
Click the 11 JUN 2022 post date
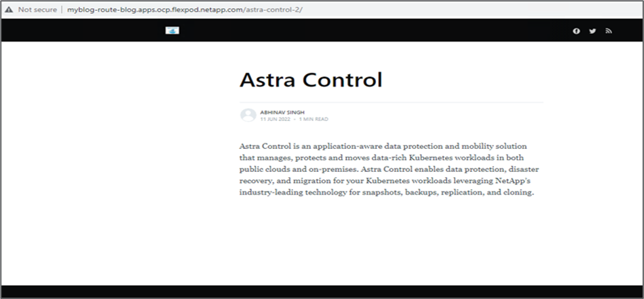[x=275, y=120]
